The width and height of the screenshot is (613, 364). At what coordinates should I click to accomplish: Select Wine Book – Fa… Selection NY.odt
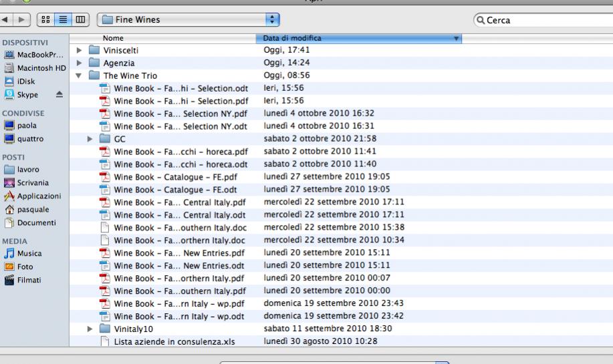(174, 126)
